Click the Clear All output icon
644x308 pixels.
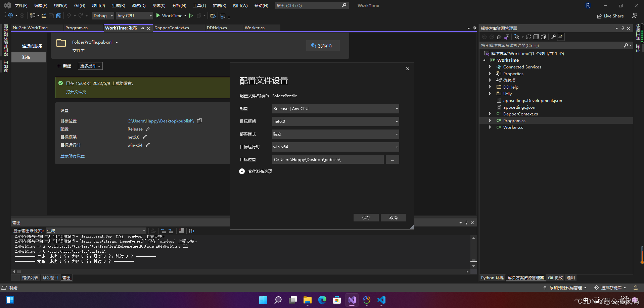(x=181, y=231)
